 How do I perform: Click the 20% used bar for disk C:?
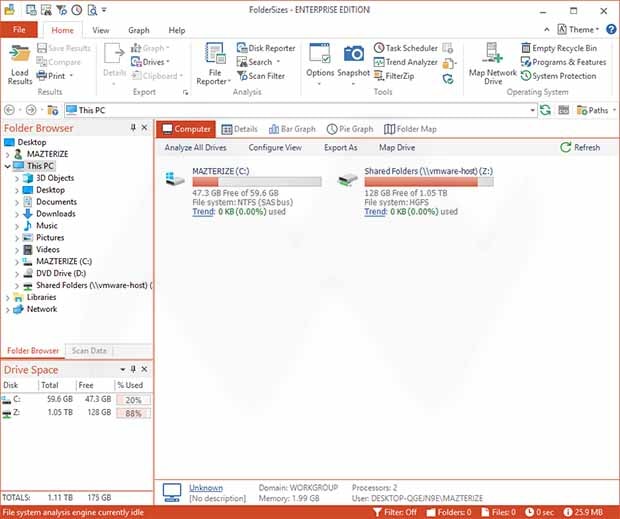[x=133, y=400]
